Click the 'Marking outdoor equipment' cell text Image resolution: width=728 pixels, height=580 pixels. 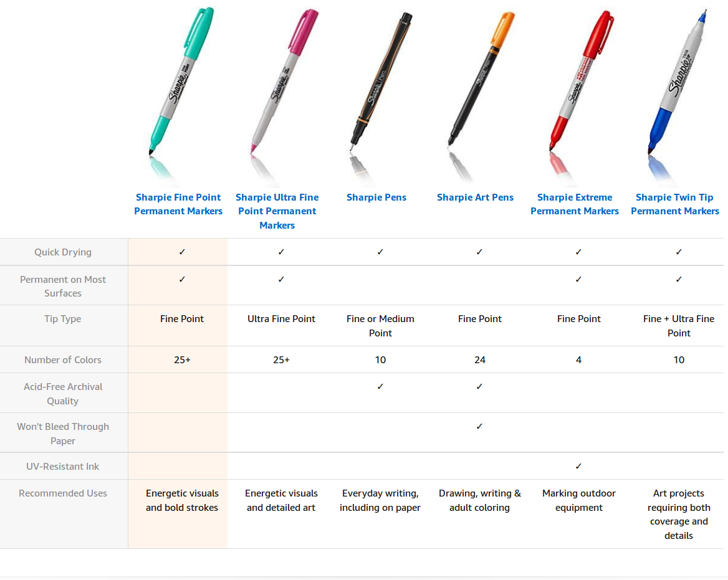579,500
